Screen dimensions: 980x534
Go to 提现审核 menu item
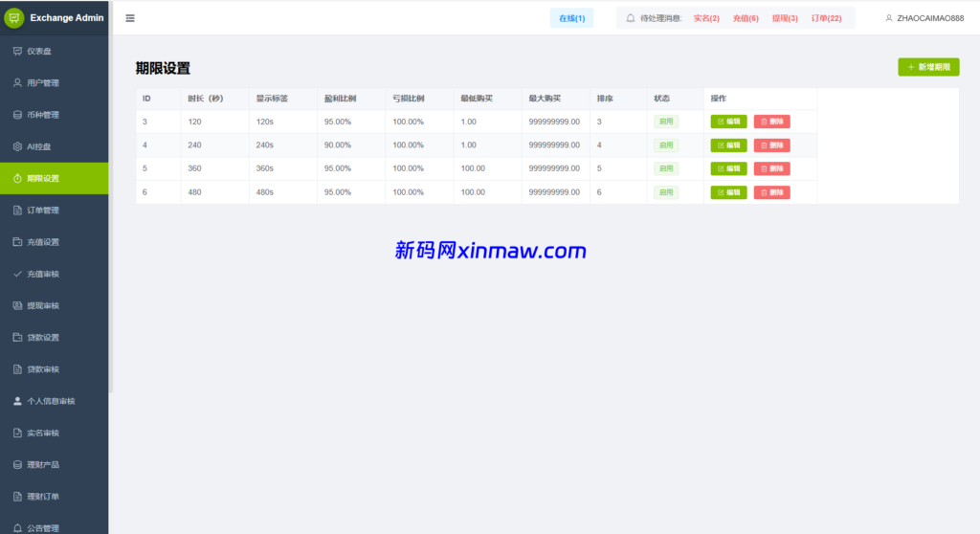click(55, 306)
